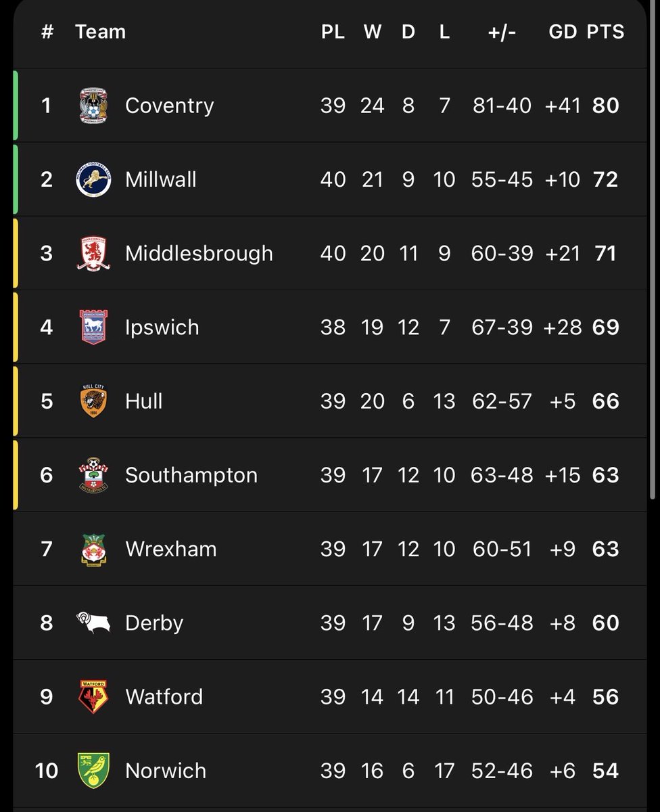Select the Ipswich club crest
660x812 pixels.
tap(93, 327)
